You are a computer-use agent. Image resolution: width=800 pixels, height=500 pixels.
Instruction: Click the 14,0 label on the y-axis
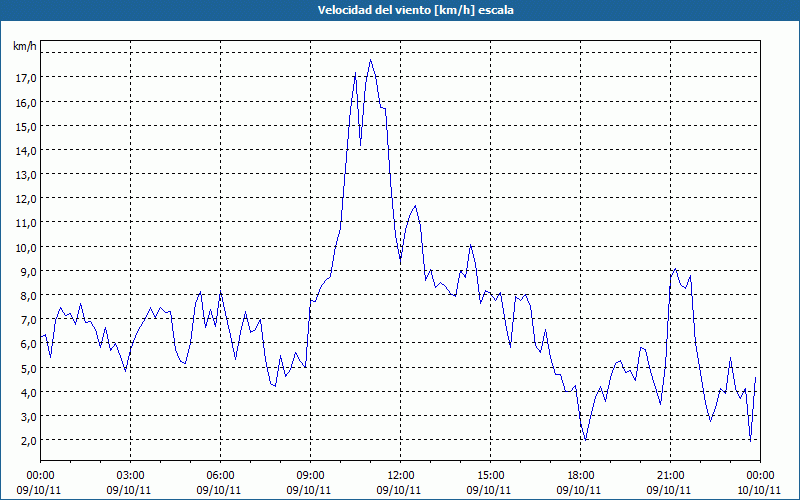coord(26,151)
